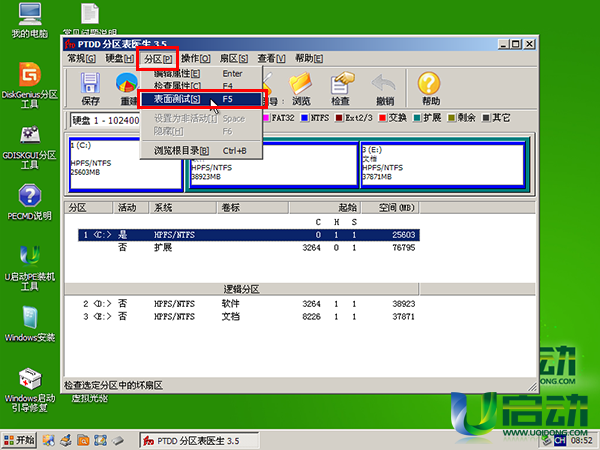
Task: Click the 逻辑分区 section header
Action: point(242,289)
